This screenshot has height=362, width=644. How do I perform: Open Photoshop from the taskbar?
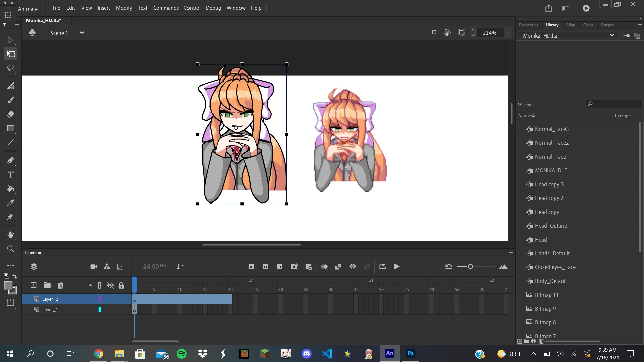(410, 353)
